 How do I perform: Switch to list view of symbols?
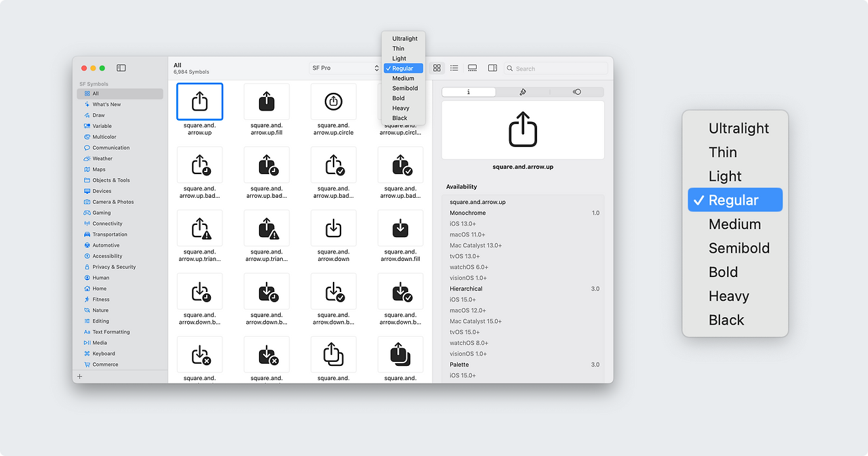tap(454, 68)
